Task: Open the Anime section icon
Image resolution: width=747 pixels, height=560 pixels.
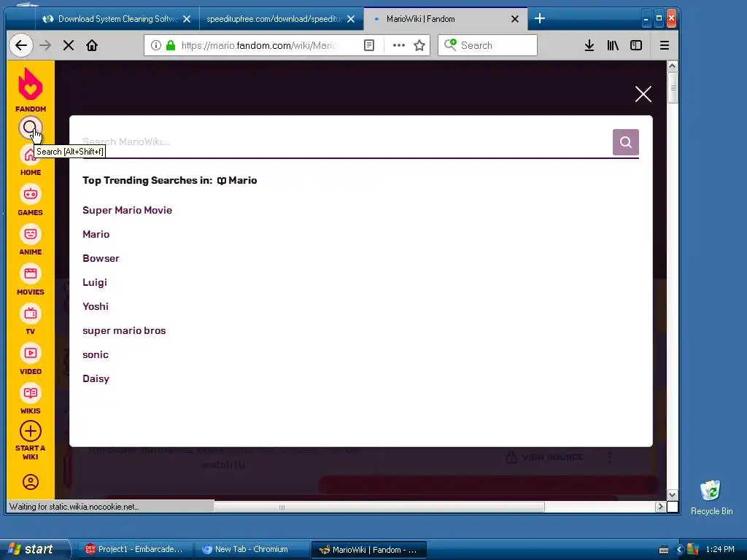Action: pyautogui.click(x=31, y=234)
